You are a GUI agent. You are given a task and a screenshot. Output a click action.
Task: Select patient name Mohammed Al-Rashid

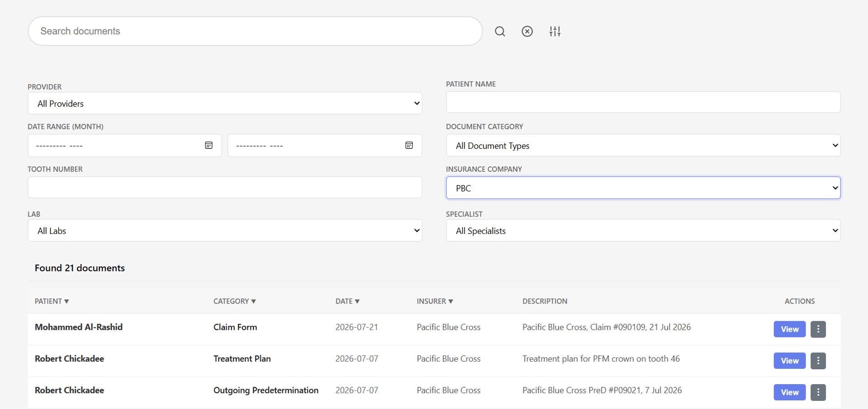[x=79, y=327]
